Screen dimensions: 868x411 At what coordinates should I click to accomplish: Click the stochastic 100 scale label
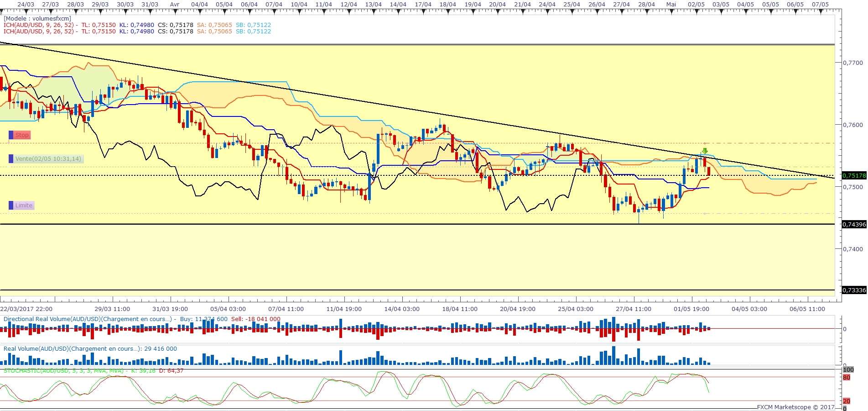pyautogui.click(x=848, y=370)
